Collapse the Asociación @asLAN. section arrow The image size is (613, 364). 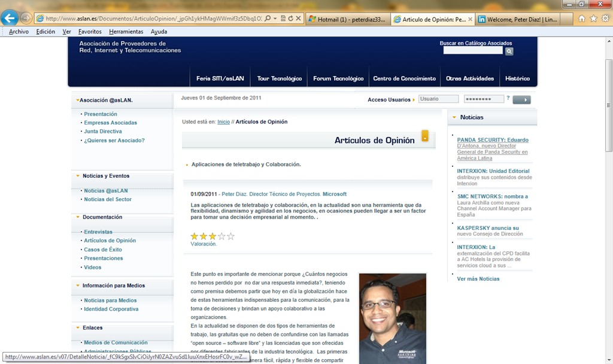pos(78,100)
